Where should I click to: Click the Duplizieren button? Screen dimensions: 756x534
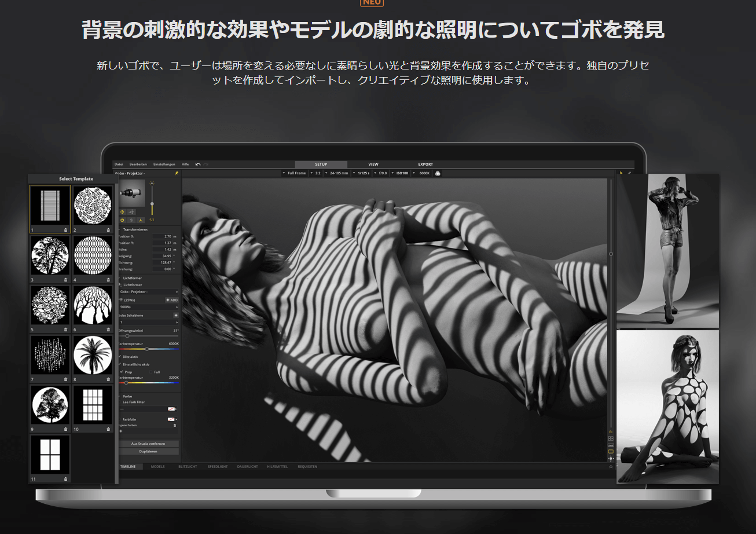pos(148,451)
